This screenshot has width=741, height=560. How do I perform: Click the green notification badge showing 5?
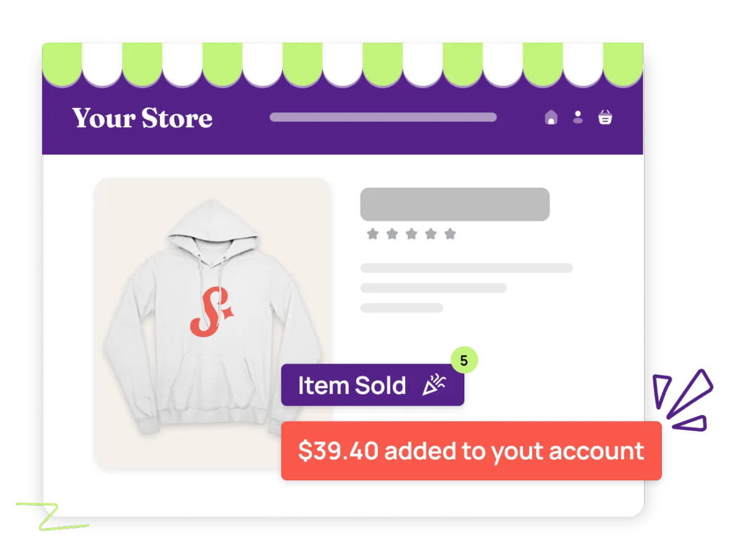tap(464, 360)
